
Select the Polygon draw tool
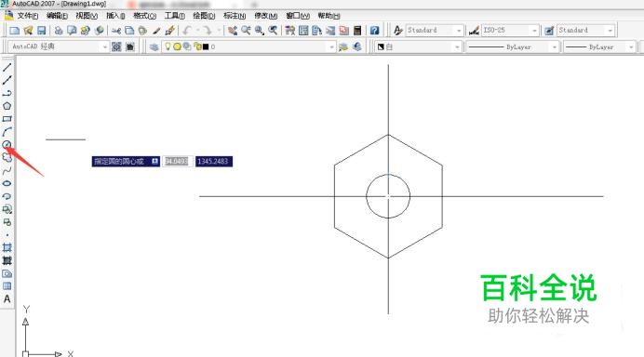[7, 106]
